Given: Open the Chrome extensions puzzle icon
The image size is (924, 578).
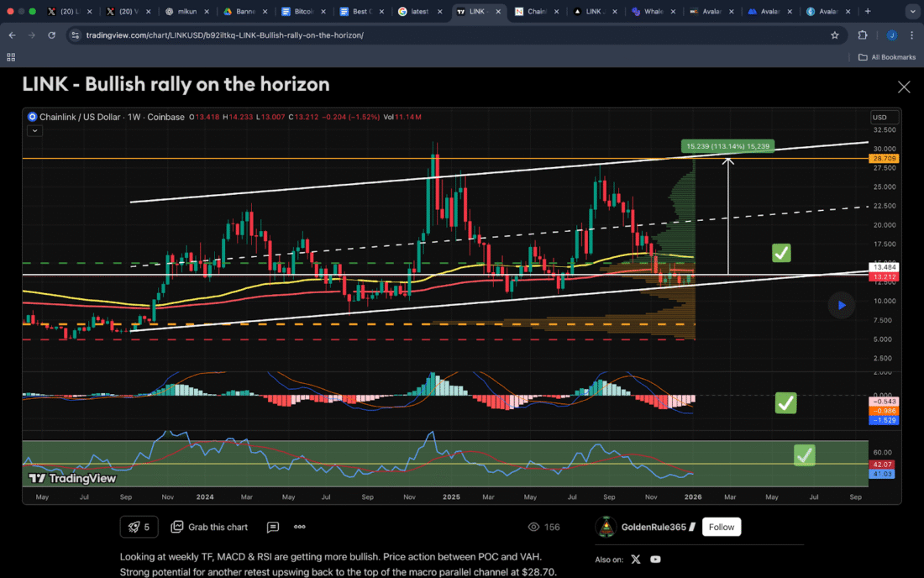Looking at the screenshot, I should coord(862,35).
